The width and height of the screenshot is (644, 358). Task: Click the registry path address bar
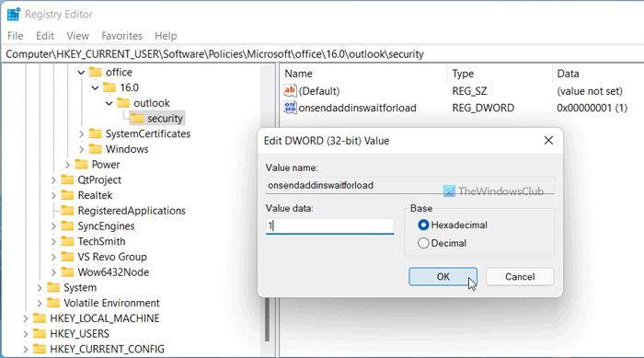(322, 54)
